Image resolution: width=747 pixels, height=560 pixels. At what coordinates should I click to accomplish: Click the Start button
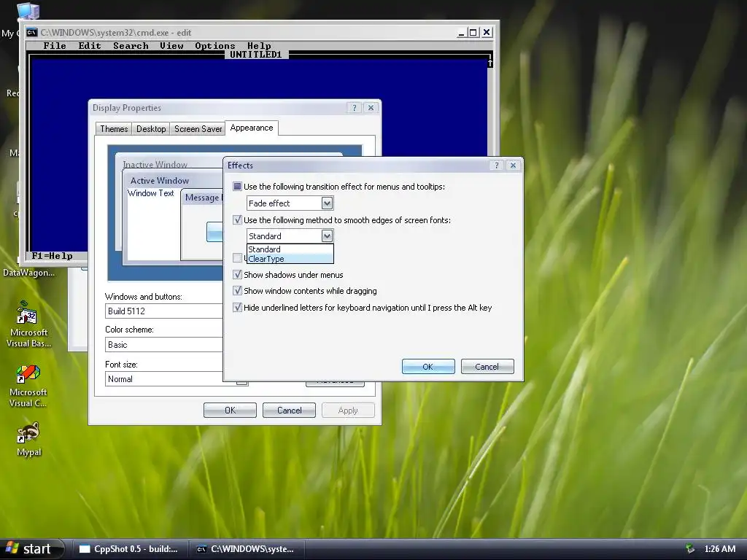(x=31, y=549)
